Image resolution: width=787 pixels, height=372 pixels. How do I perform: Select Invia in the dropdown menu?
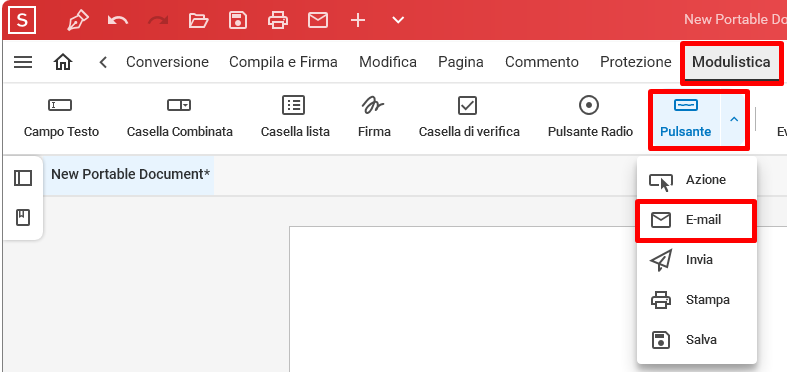(x=696, y=260)
